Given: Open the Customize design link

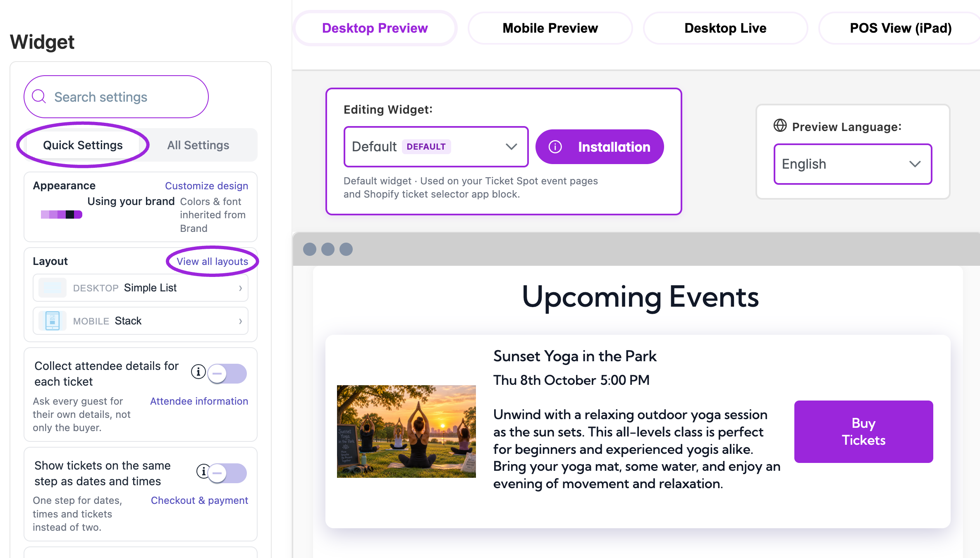Looking at the screenshot, I should [x=206, y=186].
